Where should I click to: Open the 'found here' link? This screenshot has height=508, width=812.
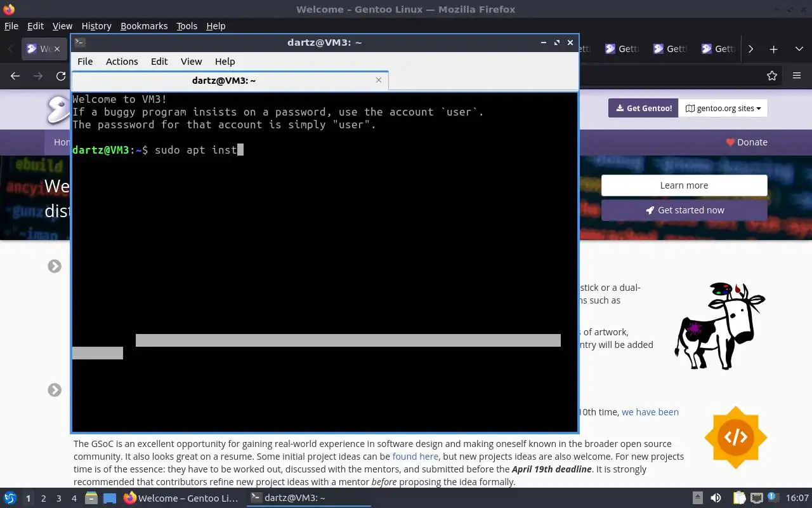(416, 457)
